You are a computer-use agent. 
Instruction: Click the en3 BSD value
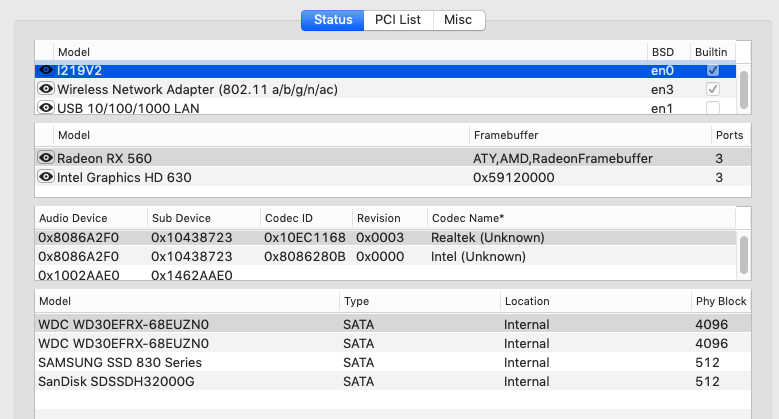[x=662, y=89]
